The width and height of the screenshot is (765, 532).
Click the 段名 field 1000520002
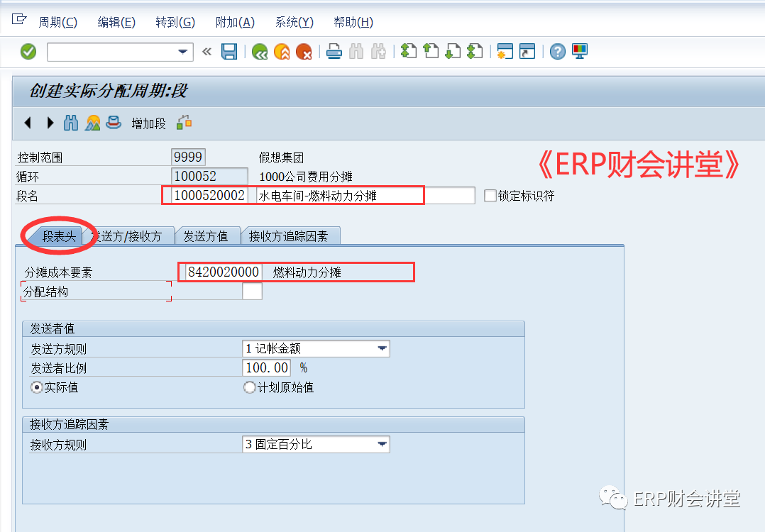coord(210,196)
